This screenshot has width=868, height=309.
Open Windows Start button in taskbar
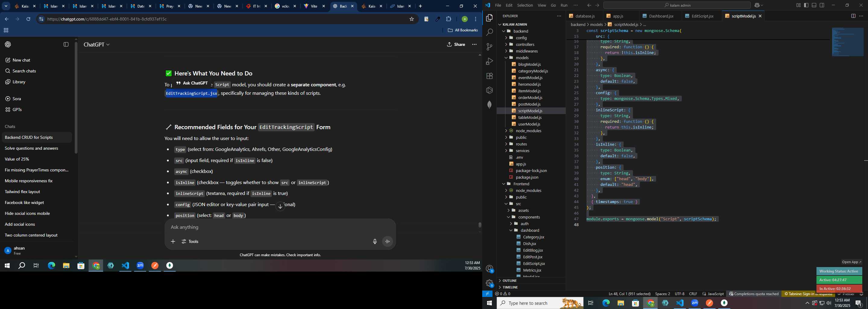(489, 303)
